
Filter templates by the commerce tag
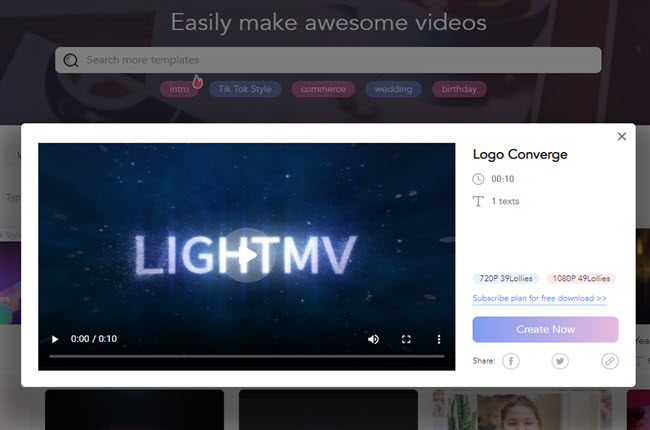tap(323, 89)
